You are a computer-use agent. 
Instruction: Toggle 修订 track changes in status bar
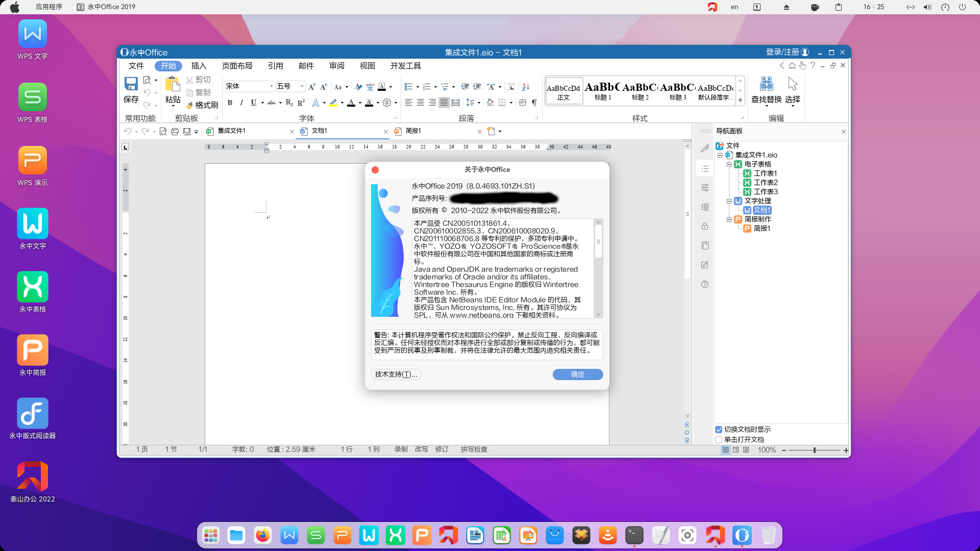[x=442, y=449]
